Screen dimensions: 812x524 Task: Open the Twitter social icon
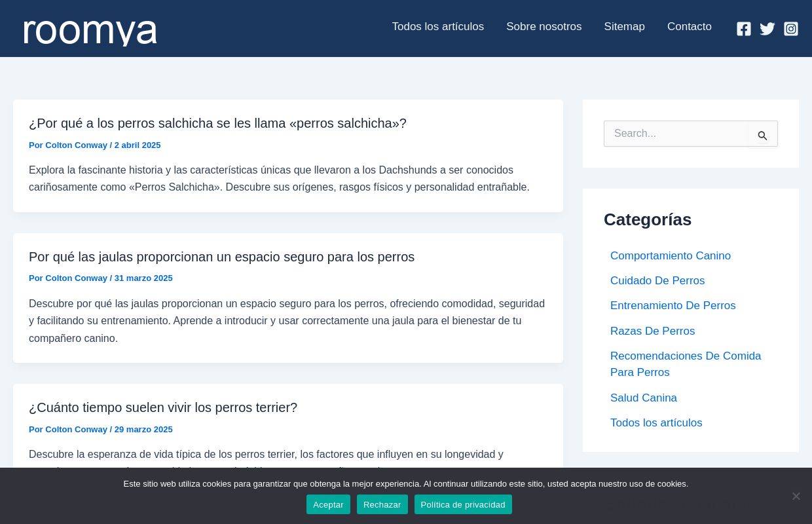(x=767, y=29)
